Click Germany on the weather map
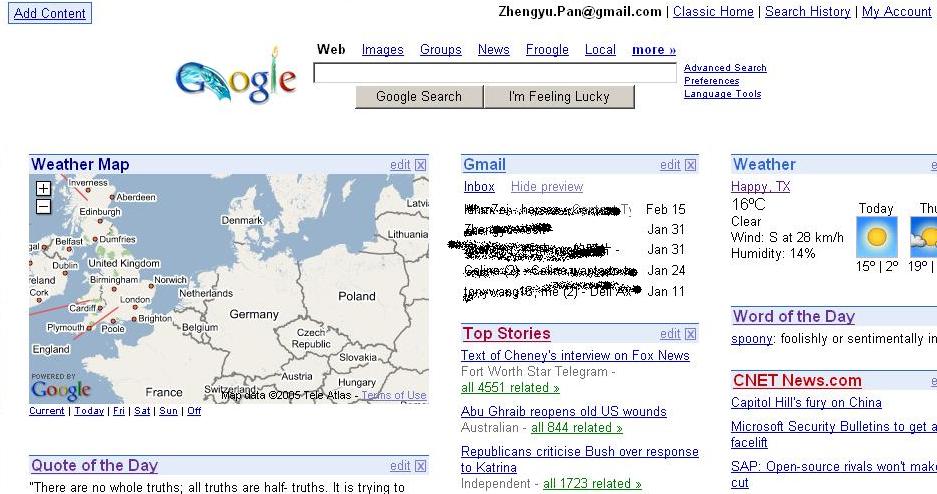Viewport: 937px width, 494px height. 254,315
